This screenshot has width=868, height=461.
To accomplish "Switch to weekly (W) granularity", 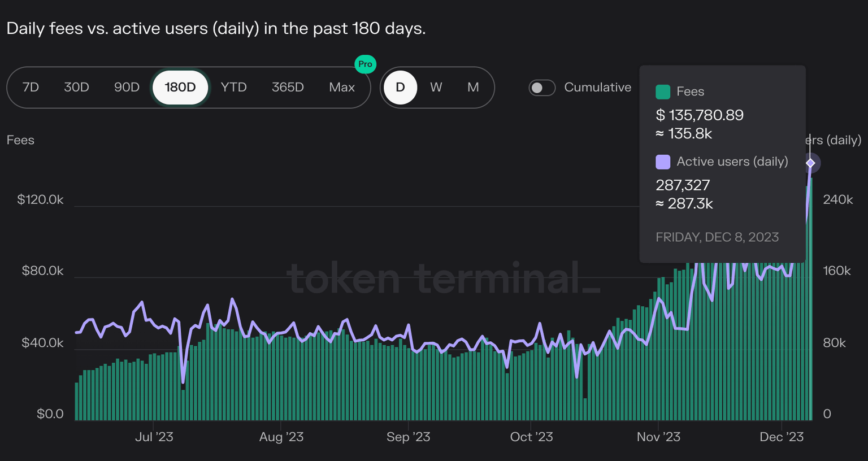I will pyautogui.click(x=436, y=88).
